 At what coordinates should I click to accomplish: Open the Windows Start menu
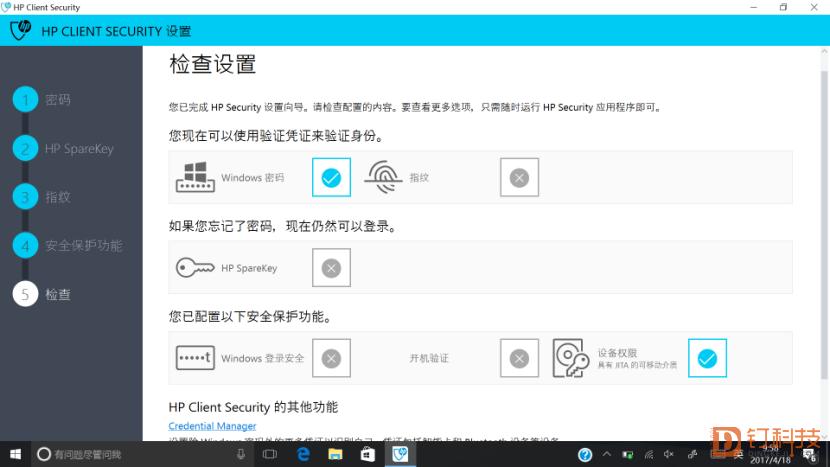click(15, 454)
